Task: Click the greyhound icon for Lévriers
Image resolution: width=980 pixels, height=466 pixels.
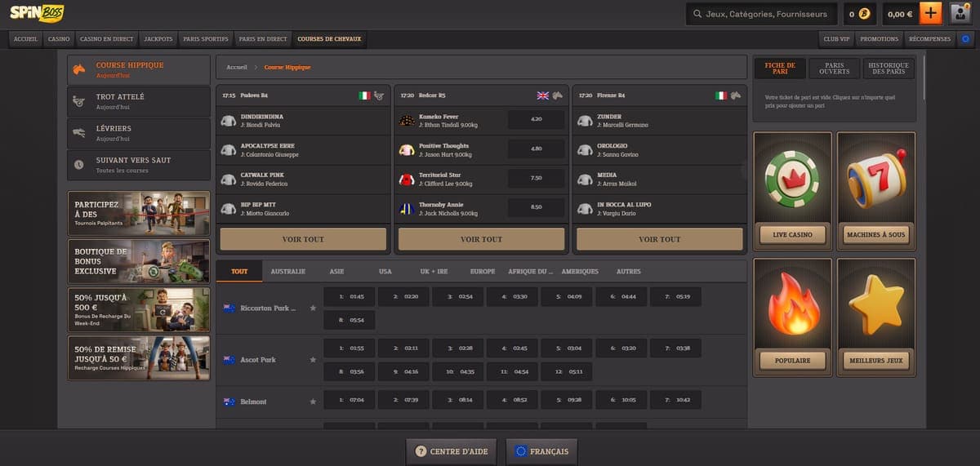Action: (x=79, y=133)
